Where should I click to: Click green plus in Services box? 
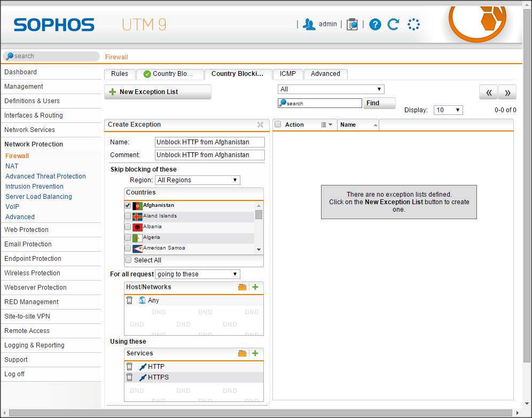tap(255, 353)
